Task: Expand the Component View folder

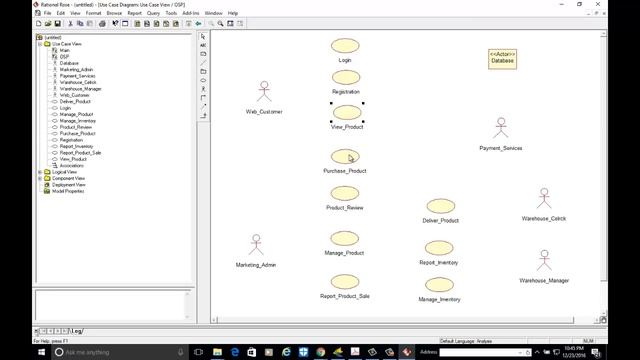Action: (40, 178)
